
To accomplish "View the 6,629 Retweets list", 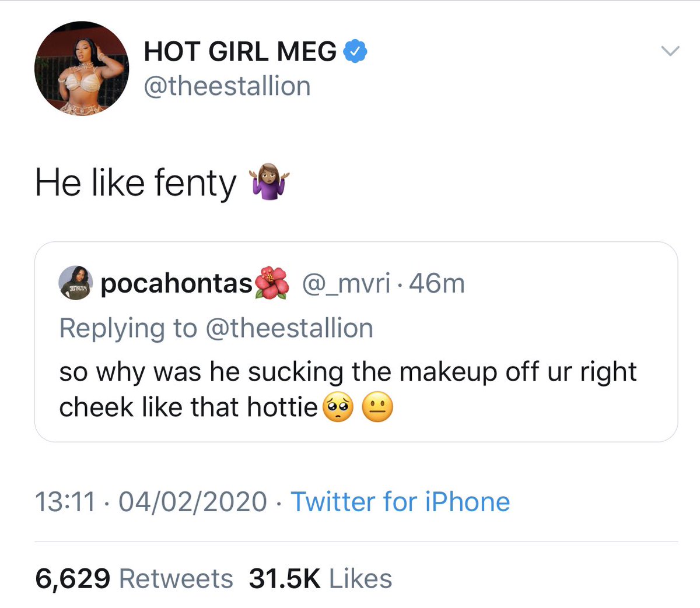I will coord(134,579).
